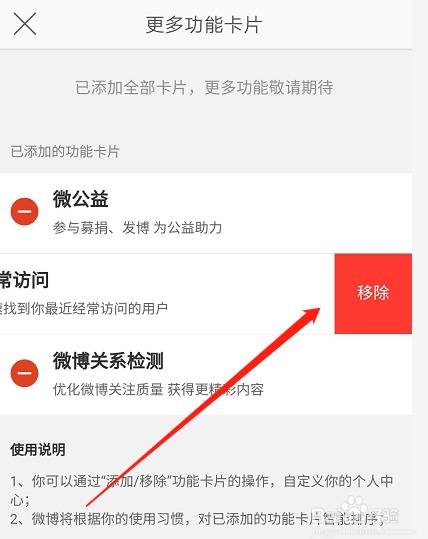Click the 更多功能卡片 page title
This screenshot has height=539, width=428.
pos(204,25)
